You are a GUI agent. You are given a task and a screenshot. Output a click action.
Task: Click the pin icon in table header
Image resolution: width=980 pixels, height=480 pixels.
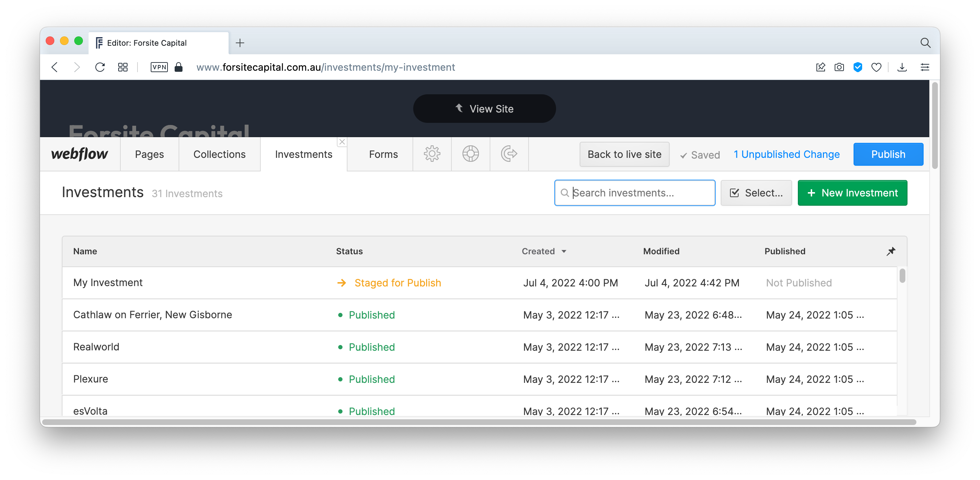pyautogui.click(x=891, y=251)
